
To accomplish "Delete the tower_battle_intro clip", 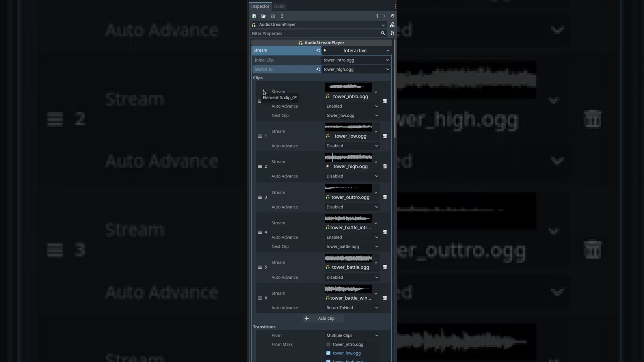I will (385, 232).
